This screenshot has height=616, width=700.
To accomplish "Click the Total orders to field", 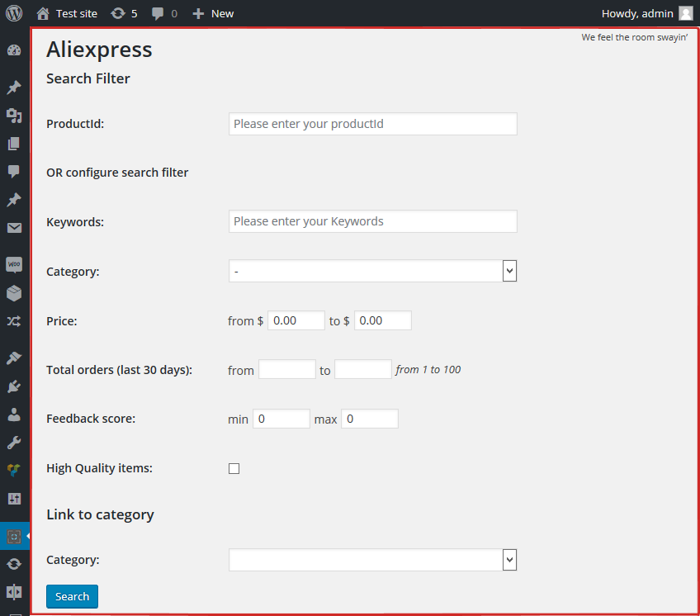I will click(x=363, y=369).
